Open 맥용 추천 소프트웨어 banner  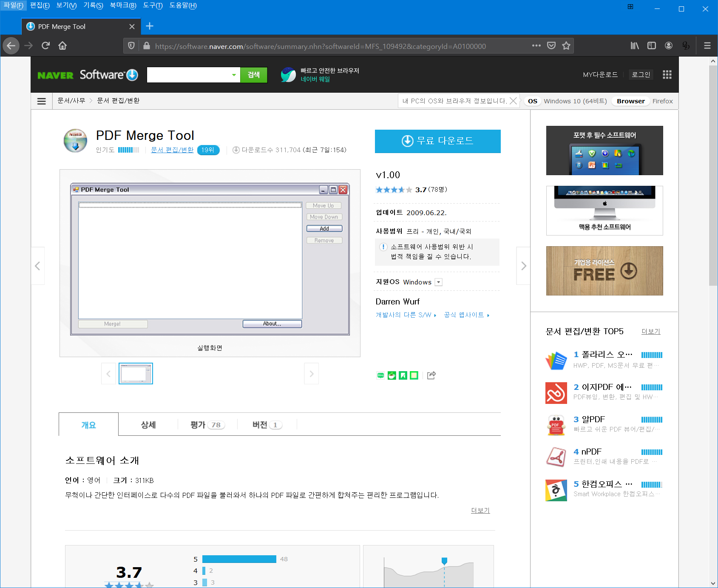tap(604, 210)
